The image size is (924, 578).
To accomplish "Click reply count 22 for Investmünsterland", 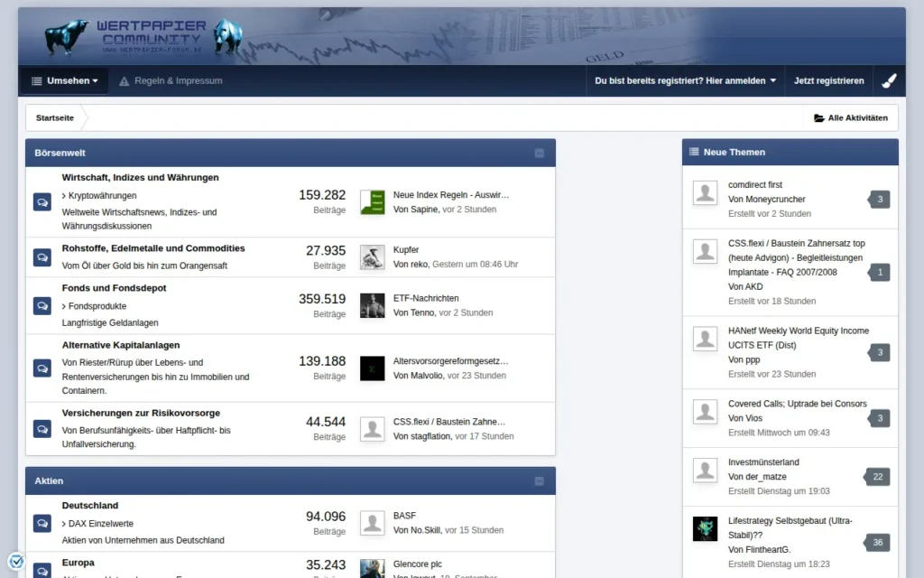I will point(877,477).
